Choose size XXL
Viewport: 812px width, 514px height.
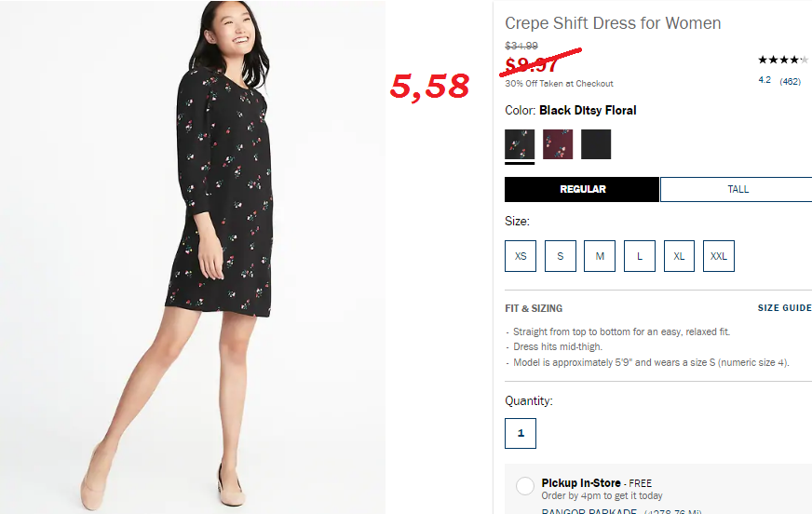(x=719, y=256)
